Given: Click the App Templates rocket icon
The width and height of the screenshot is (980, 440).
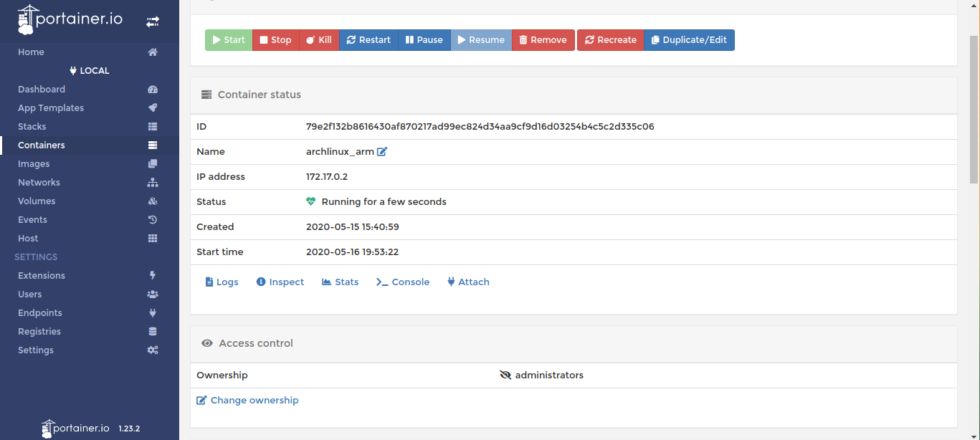Looking at the screenshot, I should click(152, 108).
